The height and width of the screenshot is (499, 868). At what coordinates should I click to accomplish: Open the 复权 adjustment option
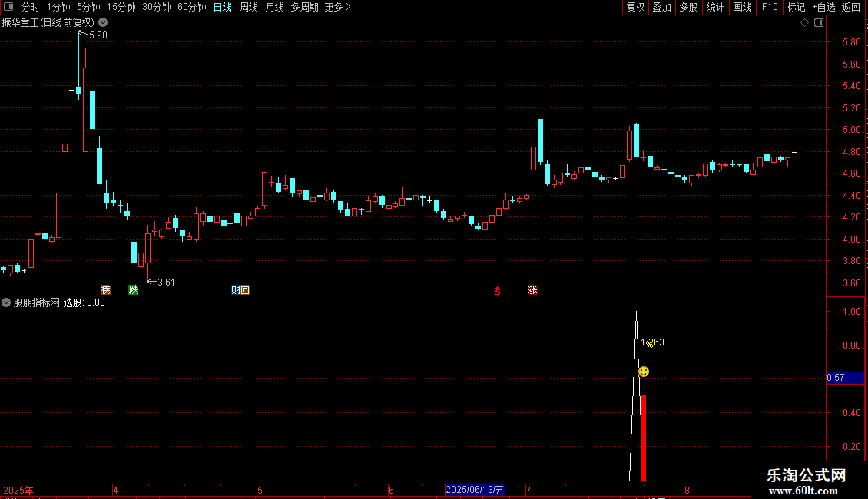point(635,7)
